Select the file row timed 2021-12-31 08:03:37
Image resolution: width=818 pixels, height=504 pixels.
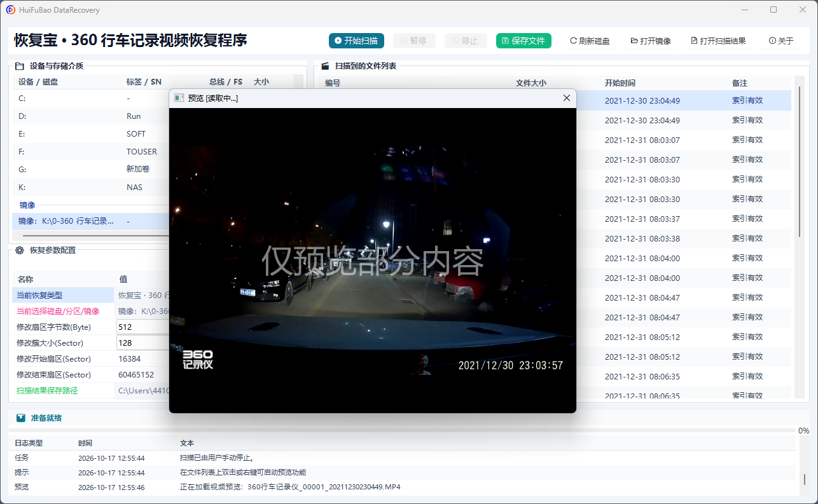pyautogui.click(x=684, y=219)
